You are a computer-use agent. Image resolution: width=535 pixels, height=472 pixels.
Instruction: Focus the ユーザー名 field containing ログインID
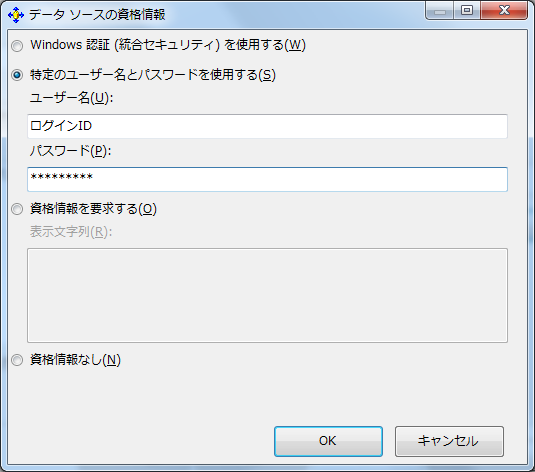click(268, 126)
